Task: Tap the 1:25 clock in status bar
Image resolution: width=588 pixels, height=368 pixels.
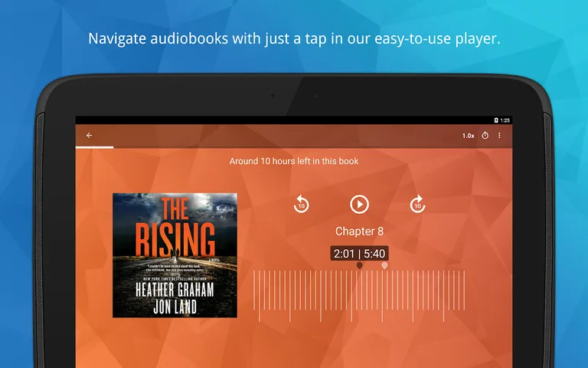Action: [x=505, y=120]
